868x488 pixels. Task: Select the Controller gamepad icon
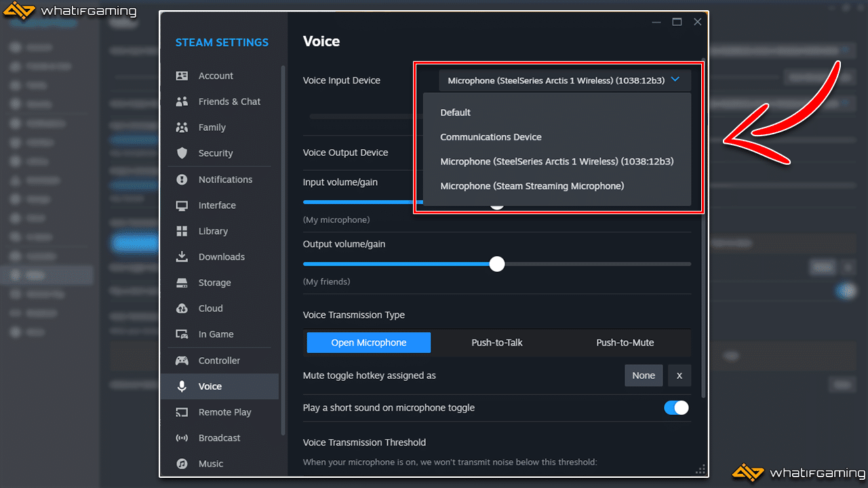pos(182,361)
